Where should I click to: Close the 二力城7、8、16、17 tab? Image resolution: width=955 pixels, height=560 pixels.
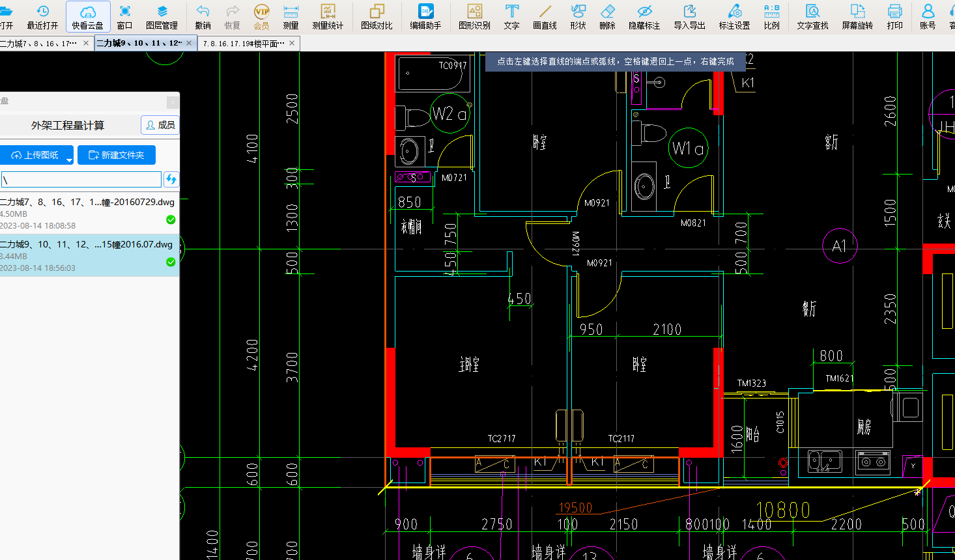(85, 43)
